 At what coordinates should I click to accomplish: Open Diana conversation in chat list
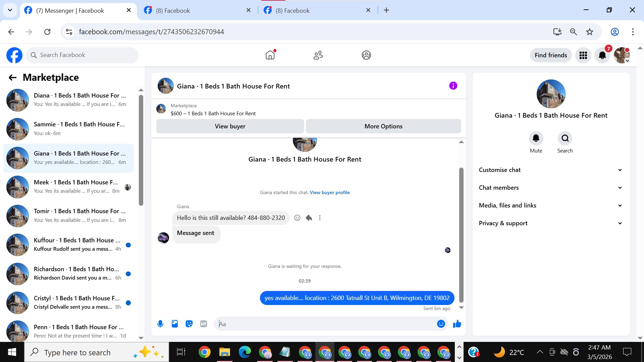[x=68, y=100]
